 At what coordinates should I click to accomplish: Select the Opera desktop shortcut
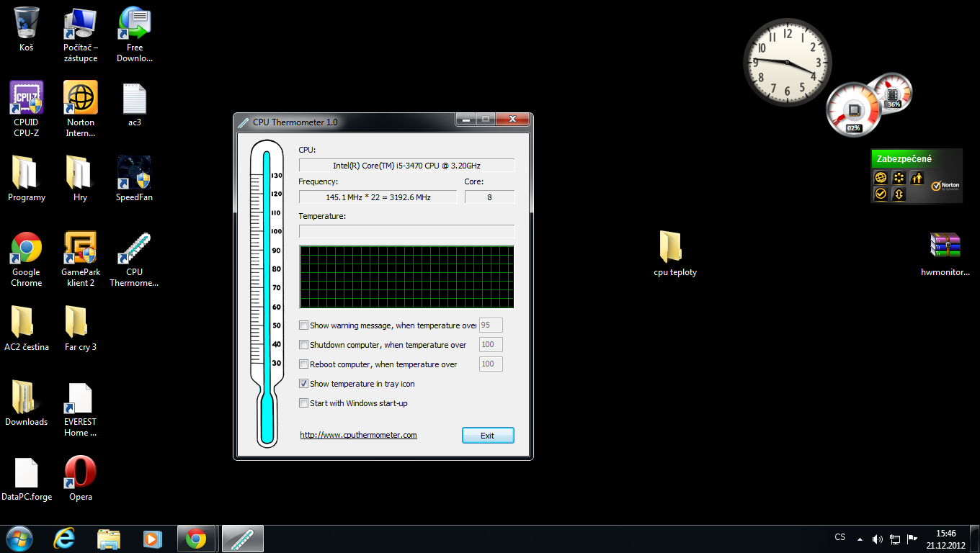tap(81, 478)
